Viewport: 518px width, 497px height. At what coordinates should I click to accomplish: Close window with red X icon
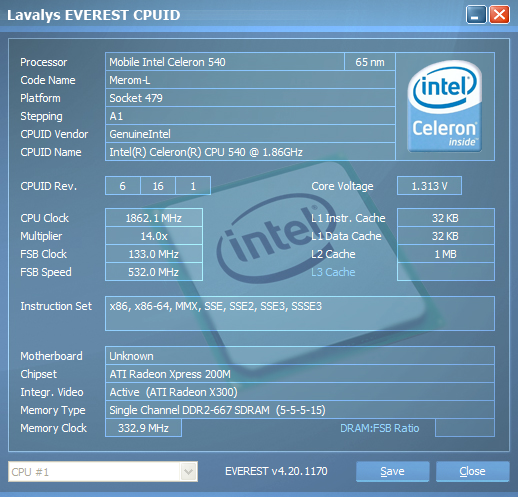(x=499, y=15)
